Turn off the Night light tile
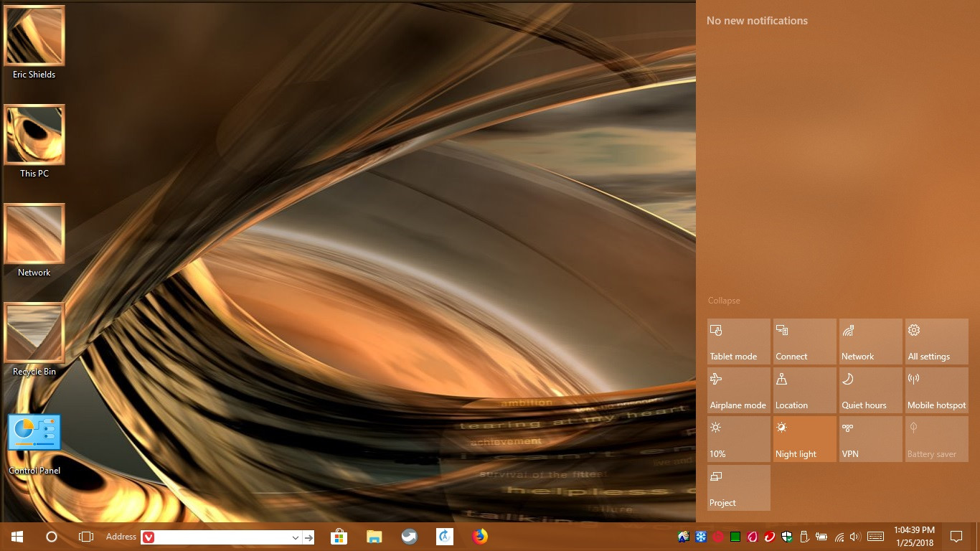980x551 pixels. 805,439
